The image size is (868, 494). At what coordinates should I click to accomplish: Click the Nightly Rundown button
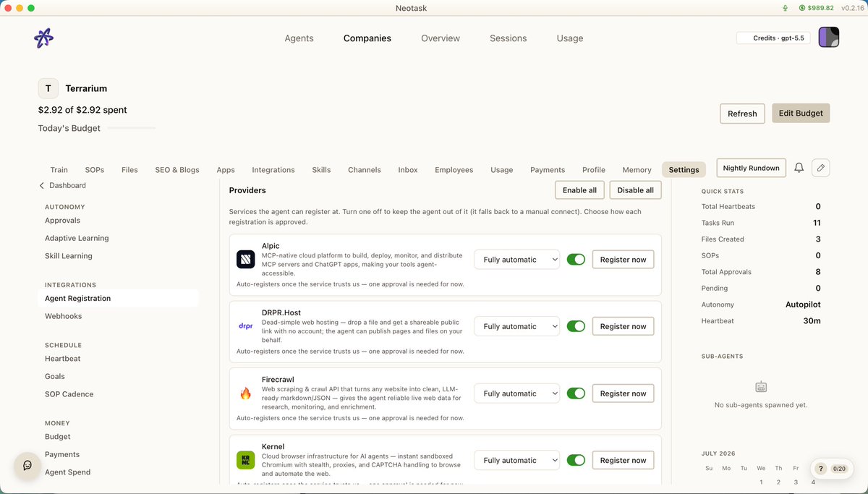click(x=751, y=168)
